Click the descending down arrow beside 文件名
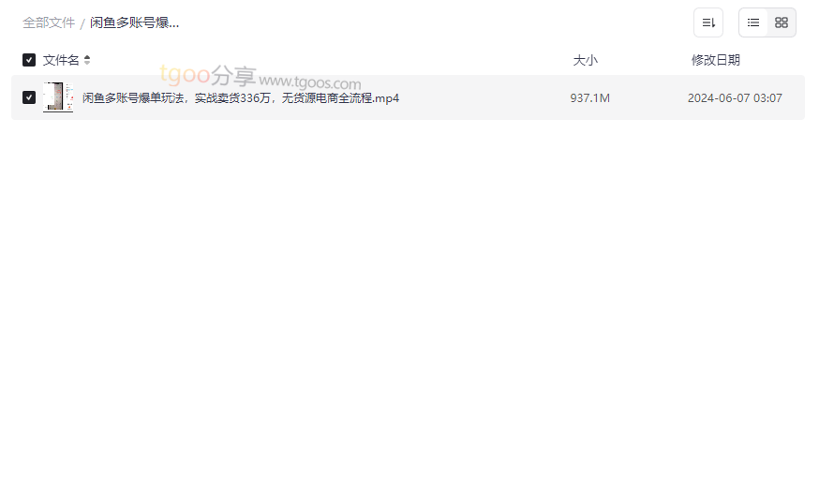819x504 pixels. coord(87,63)
